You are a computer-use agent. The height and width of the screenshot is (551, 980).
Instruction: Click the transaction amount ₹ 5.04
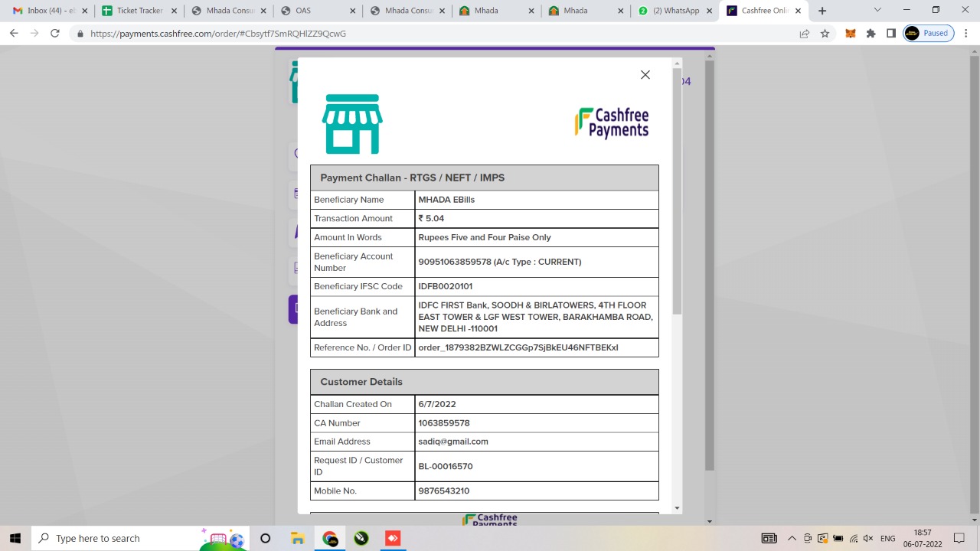point(431,218)
